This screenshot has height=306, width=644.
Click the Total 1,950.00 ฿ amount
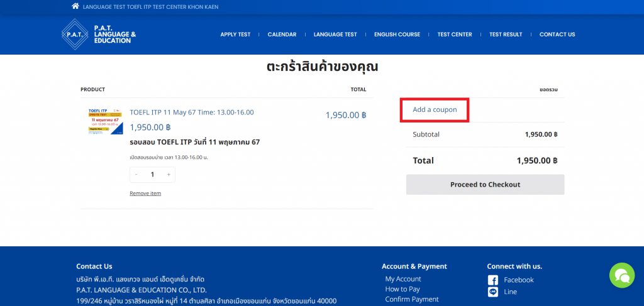[x=537, y=160]
